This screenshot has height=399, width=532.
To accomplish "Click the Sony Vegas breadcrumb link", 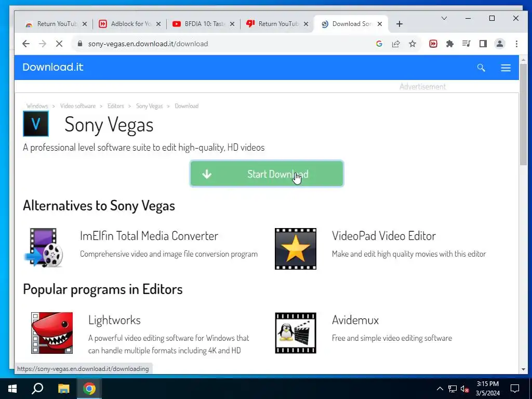I will coord(149,106).
